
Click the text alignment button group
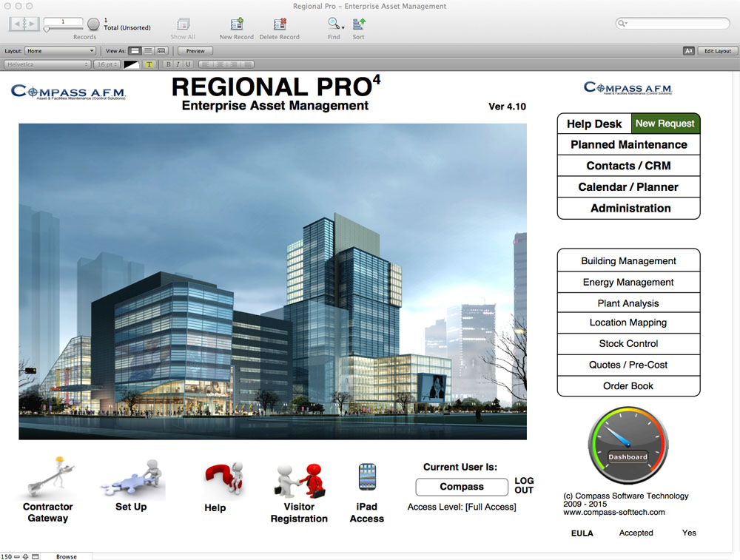(x=226, y=64)
